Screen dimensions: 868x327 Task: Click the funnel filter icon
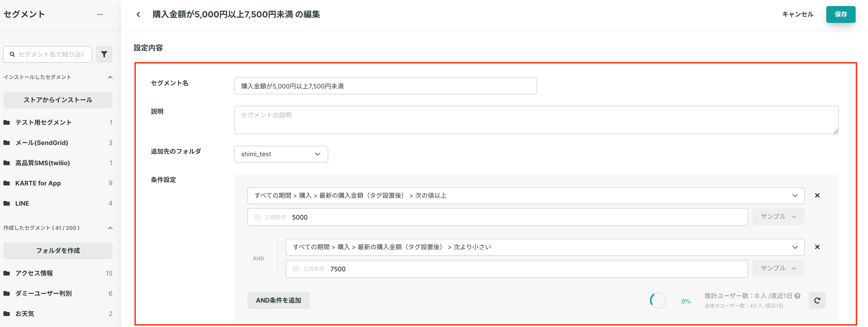click(x=104, y=54)
